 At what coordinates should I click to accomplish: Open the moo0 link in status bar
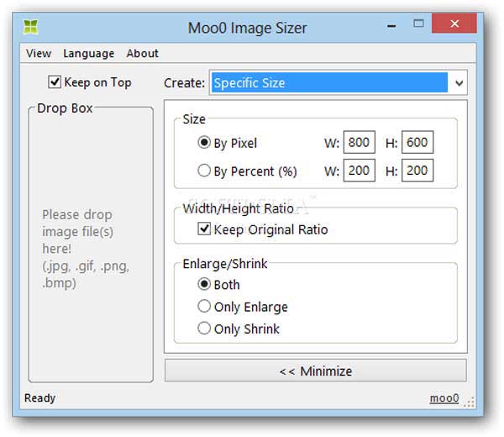coord(444,398)
